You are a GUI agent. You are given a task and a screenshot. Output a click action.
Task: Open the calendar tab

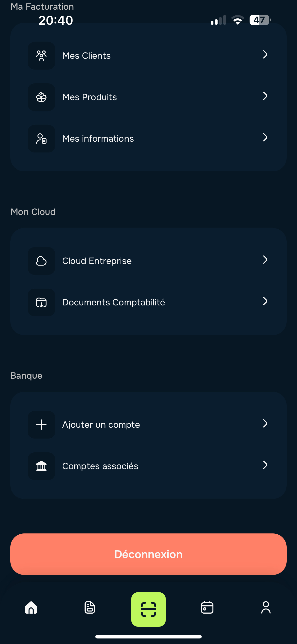click(x=207, y=608)
